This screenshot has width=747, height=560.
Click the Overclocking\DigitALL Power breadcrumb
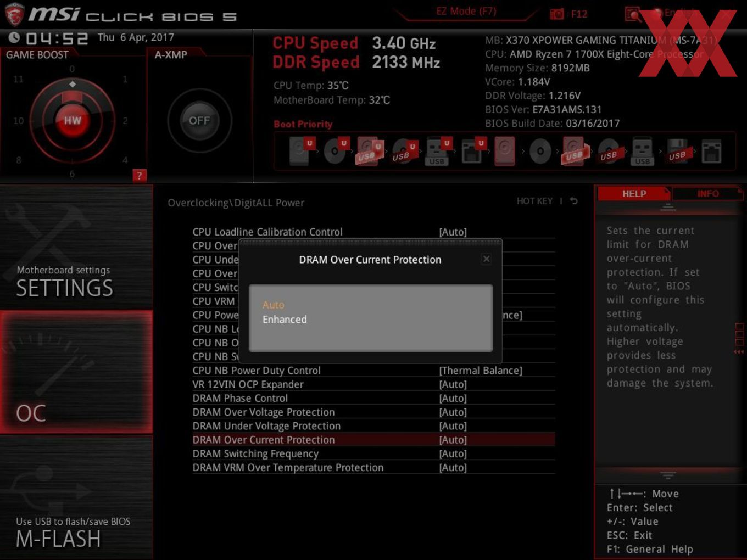(x=236, y=203)
